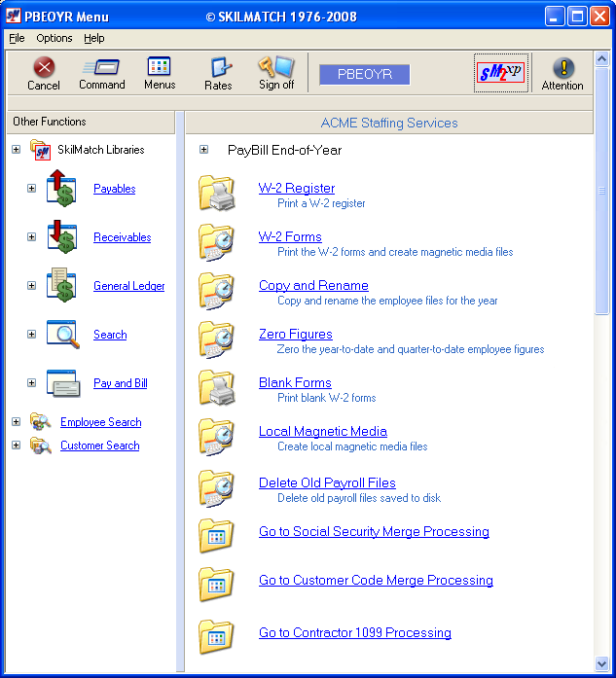Click the Delete Old Payroll Files folder icon
616x678 pixels.
pyautogui.click(x=217, y=488)
